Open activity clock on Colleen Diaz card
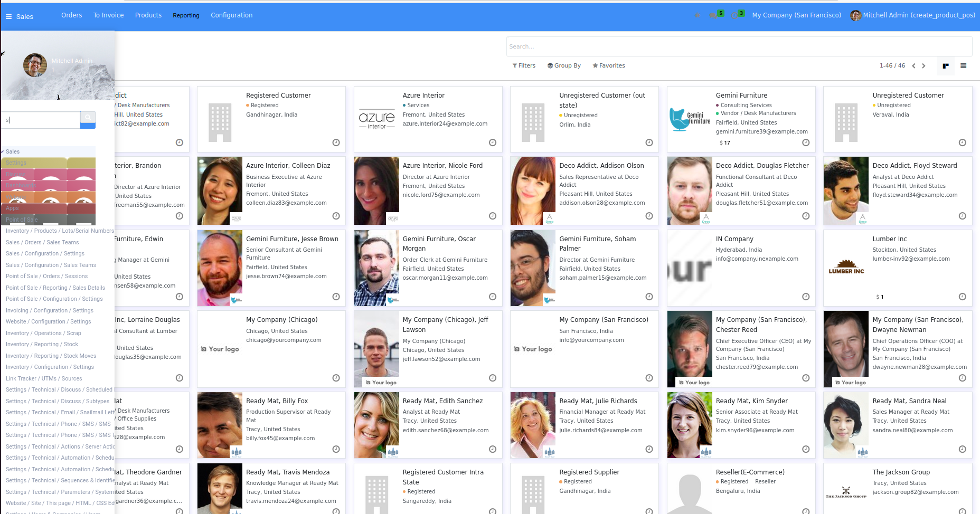Screen dimensions: 980x514 (x=336, y=216)
